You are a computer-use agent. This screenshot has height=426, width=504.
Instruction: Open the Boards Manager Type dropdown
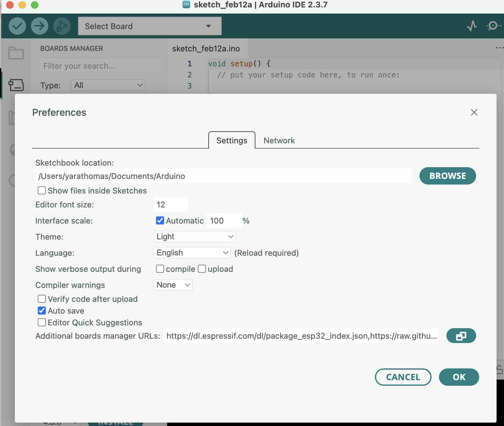click(x=108, y=85)
